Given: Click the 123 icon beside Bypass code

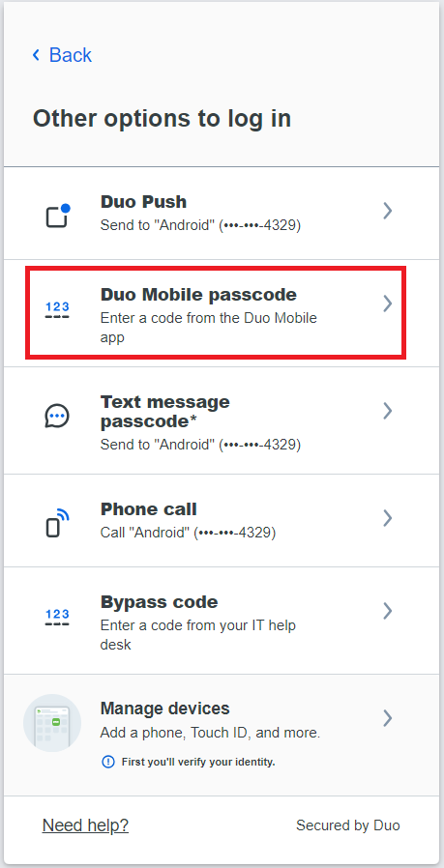Looking at the screenshot, I should [x=58, y=618].
